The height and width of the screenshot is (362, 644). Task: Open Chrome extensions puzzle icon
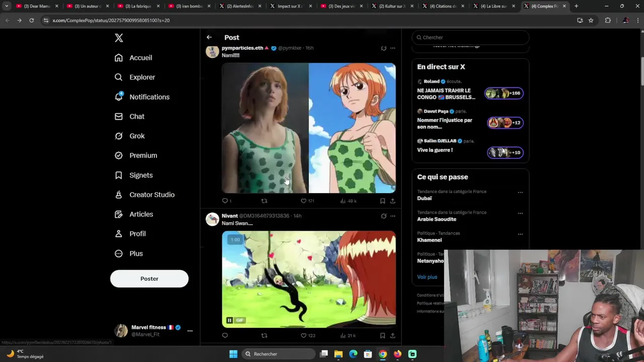pos(608,20)
